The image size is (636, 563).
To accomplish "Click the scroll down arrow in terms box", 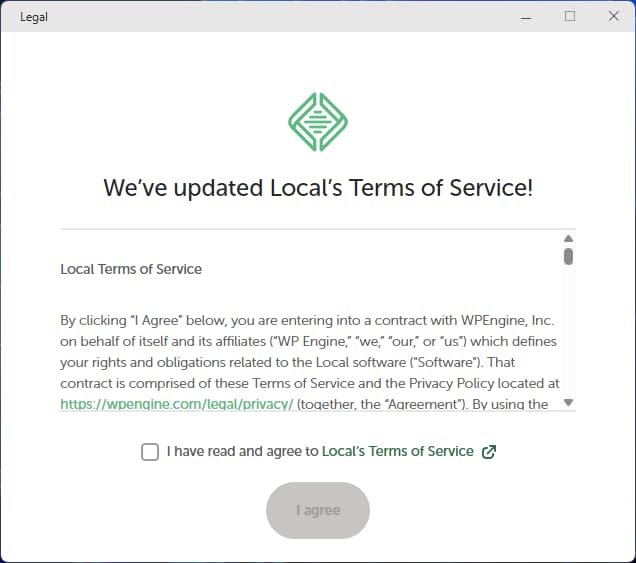I will [x=568, y=402].
